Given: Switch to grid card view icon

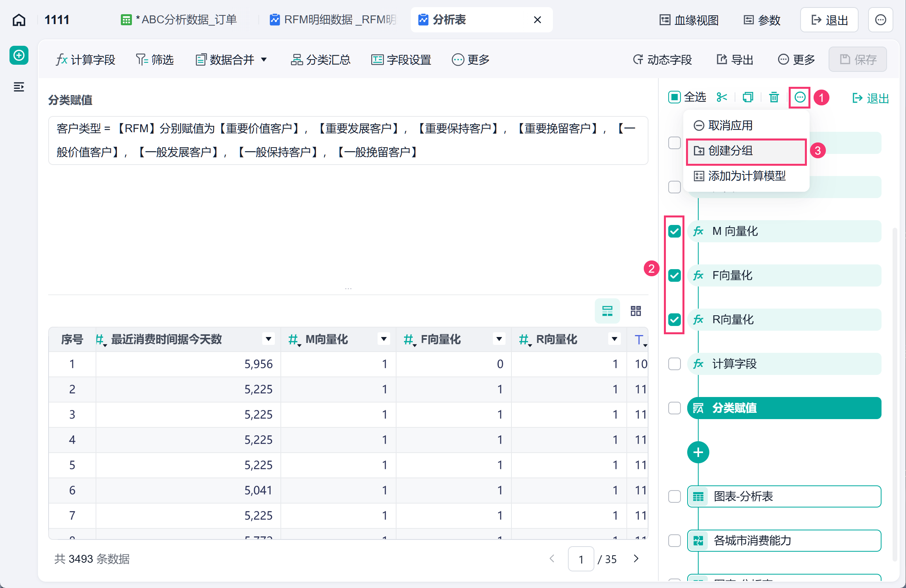Looking at the screenshot, I should (x=636, y=311).
